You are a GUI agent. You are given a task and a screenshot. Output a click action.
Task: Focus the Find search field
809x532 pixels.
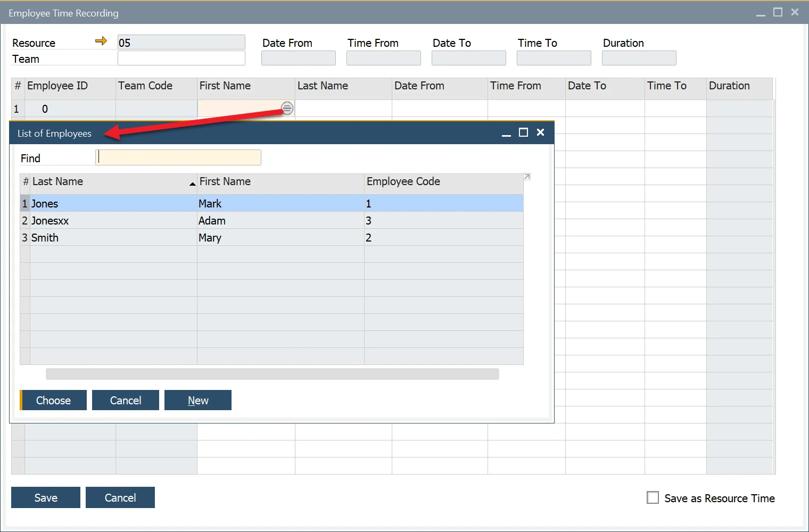(x=178, y=157)
